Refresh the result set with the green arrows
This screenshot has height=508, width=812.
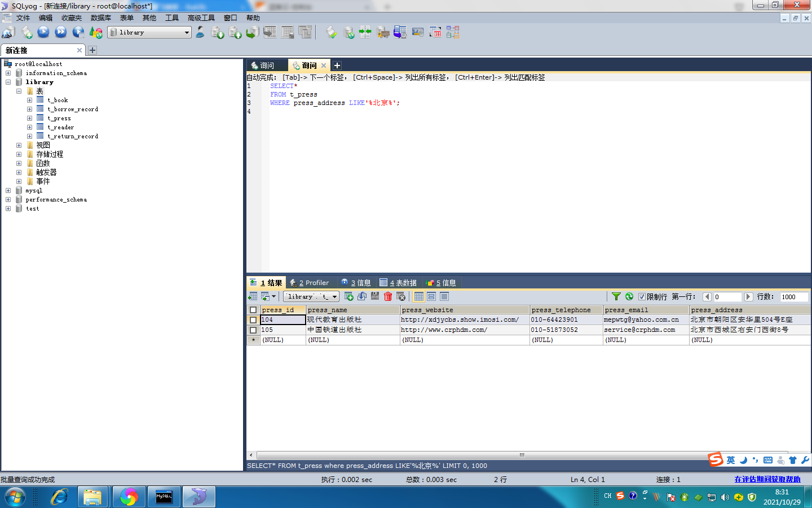tap(629, 296)
